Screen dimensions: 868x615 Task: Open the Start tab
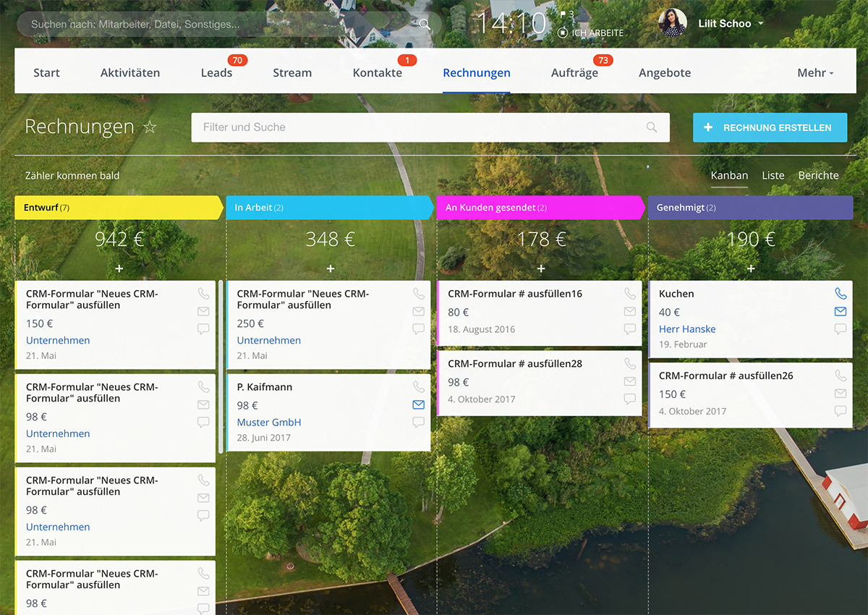pyautogui.click(x=46, y=72)
